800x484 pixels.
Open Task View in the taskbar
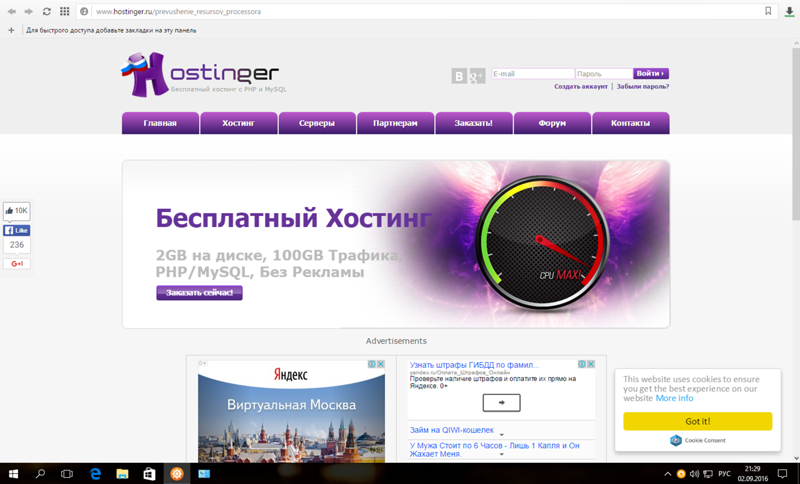point(67,474)
